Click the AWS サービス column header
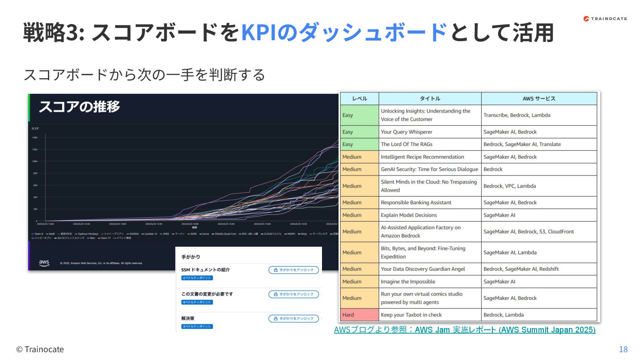 [x=539, y=98]
